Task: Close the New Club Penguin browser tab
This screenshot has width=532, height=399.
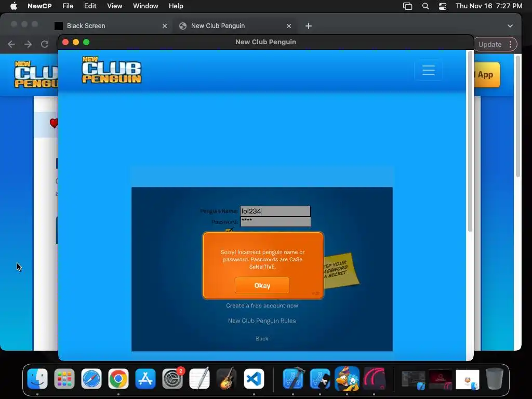Action: pyautogui.click(x=289, y=26)
